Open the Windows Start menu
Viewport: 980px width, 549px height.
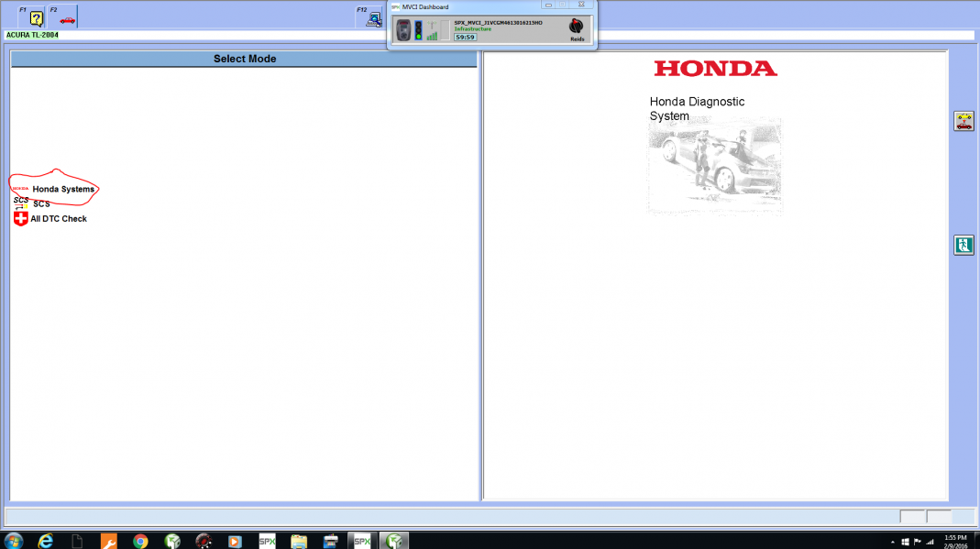(x=13, y=541)
